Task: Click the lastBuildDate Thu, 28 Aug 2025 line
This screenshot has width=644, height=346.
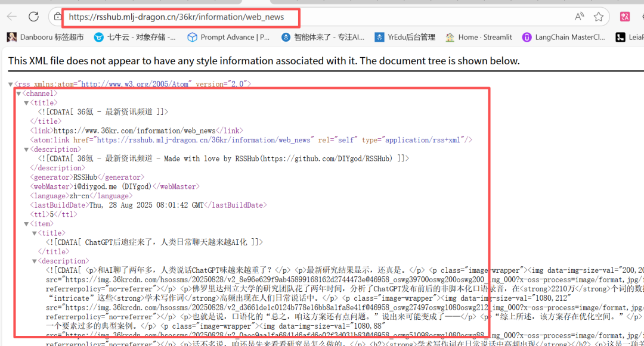Action: point(148,205)
